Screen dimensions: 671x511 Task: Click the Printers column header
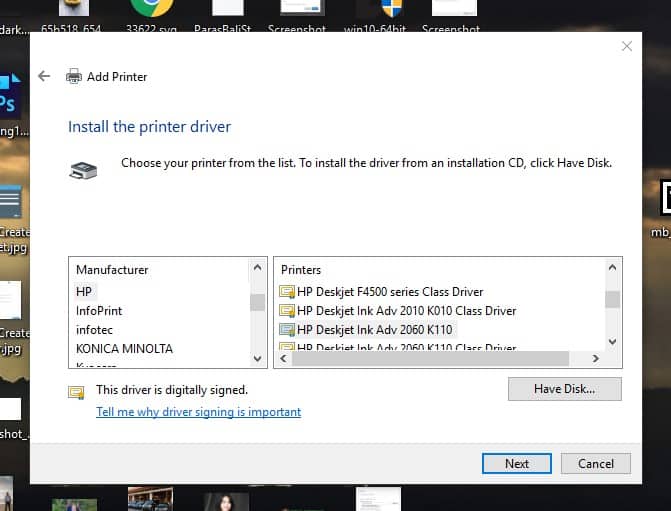pos(301,270)
